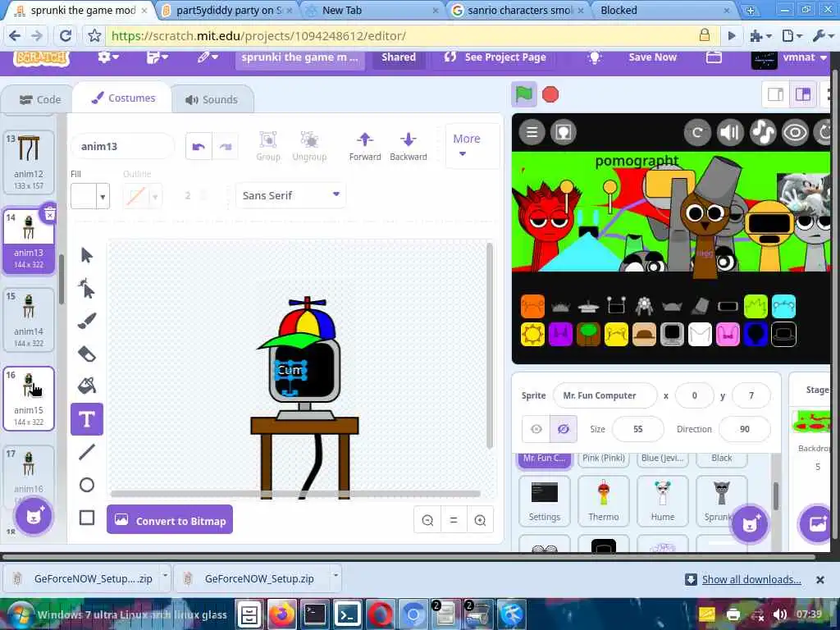Pick the orange character swatch on stage
The height and width of the screenshot is (630, 840).
[x=532, y=307]
